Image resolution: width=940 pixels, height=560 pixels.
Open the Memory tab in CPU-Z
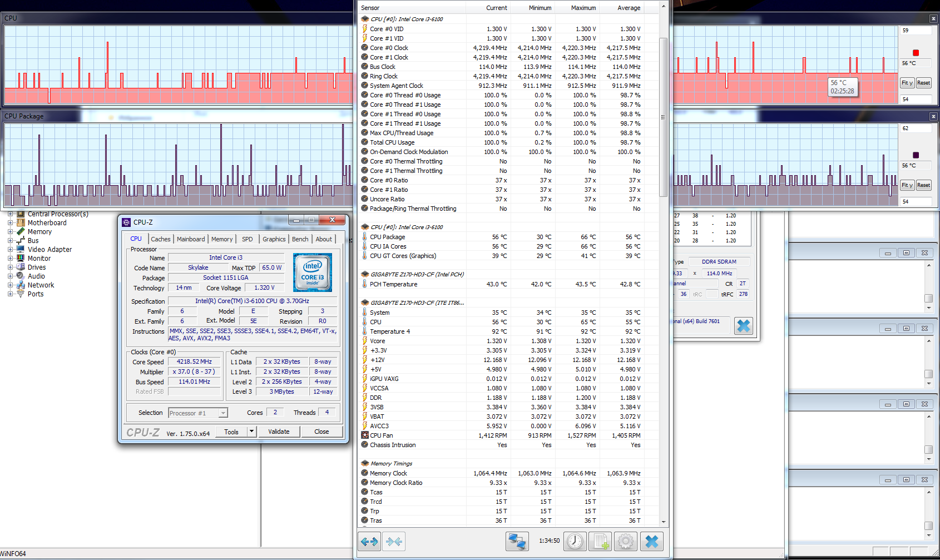point(222,239)
